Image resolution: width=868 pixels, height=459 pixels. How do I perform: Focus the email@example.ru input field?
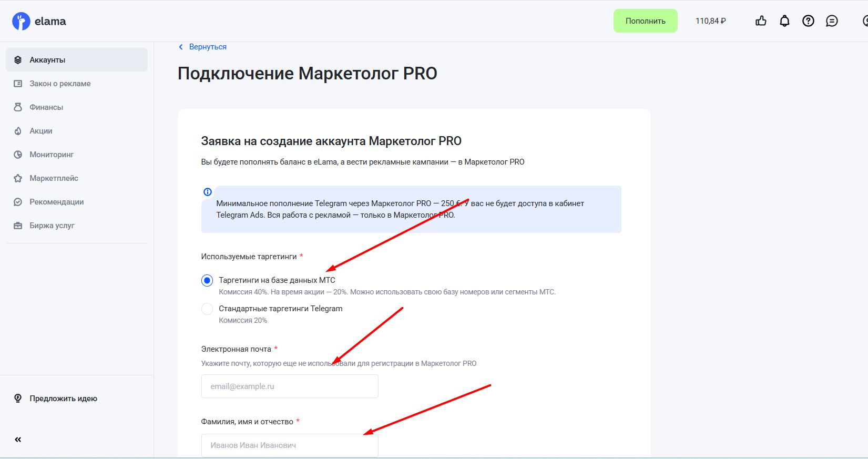coord(290,386)
